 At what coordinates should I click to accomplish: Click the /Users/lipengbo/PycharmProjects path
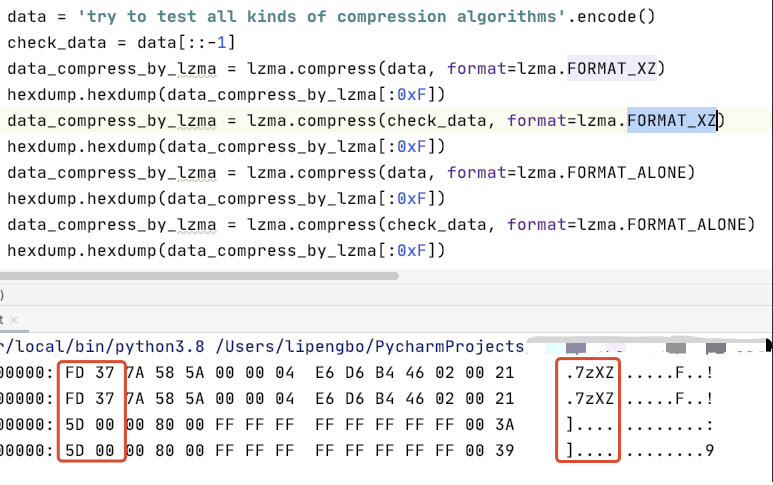coord(371,347)
